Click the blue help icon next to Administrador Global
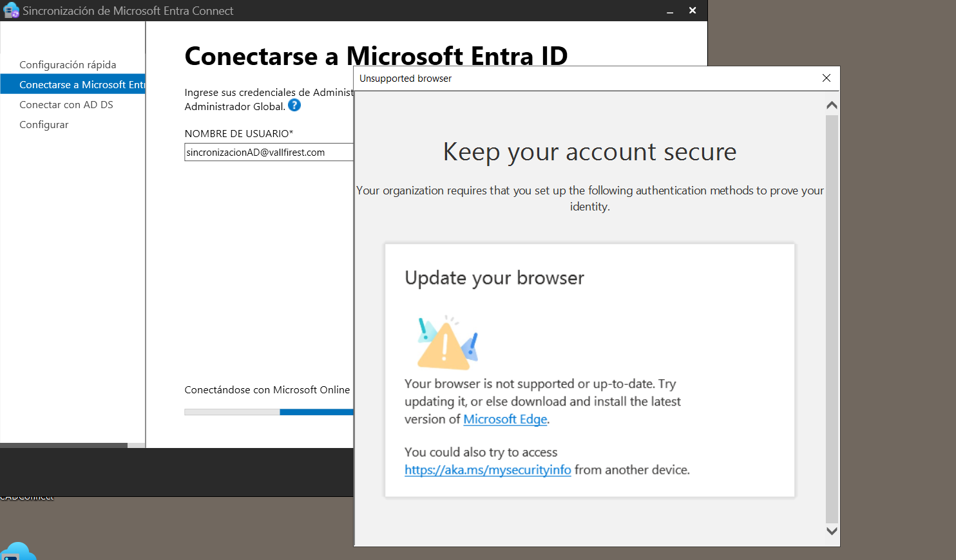The height and width of the screenshot is (560, 956). click(294, 106)
